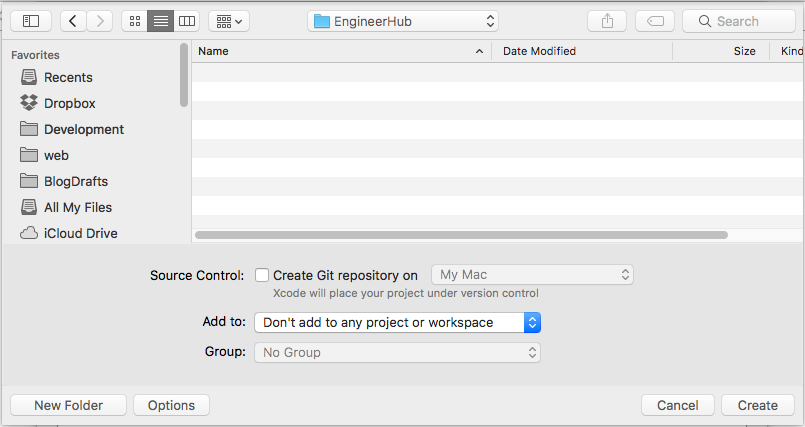This screenshot has width=805, height=427.
Task: Switch to icon view
Action: (135, 21)
